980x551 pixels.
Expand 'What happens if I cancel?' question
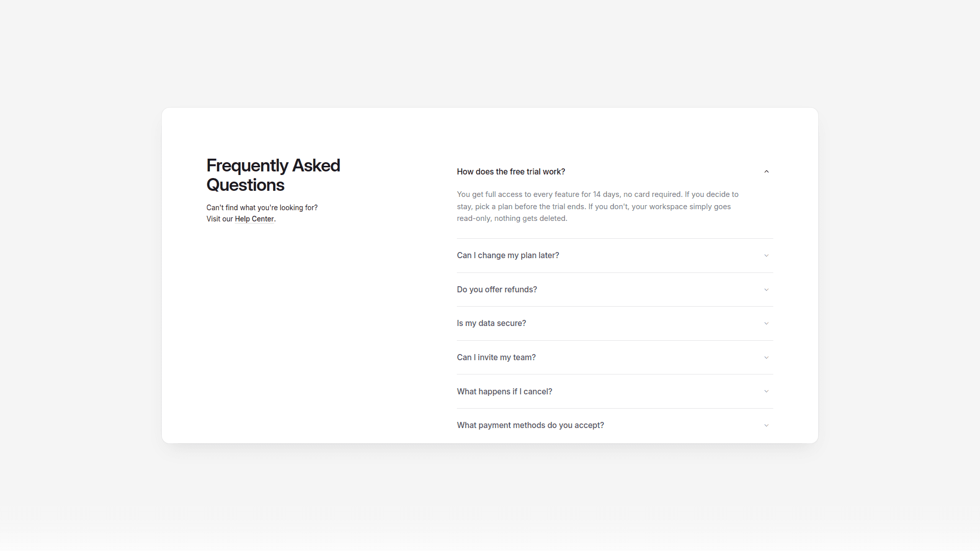point(615,391)
